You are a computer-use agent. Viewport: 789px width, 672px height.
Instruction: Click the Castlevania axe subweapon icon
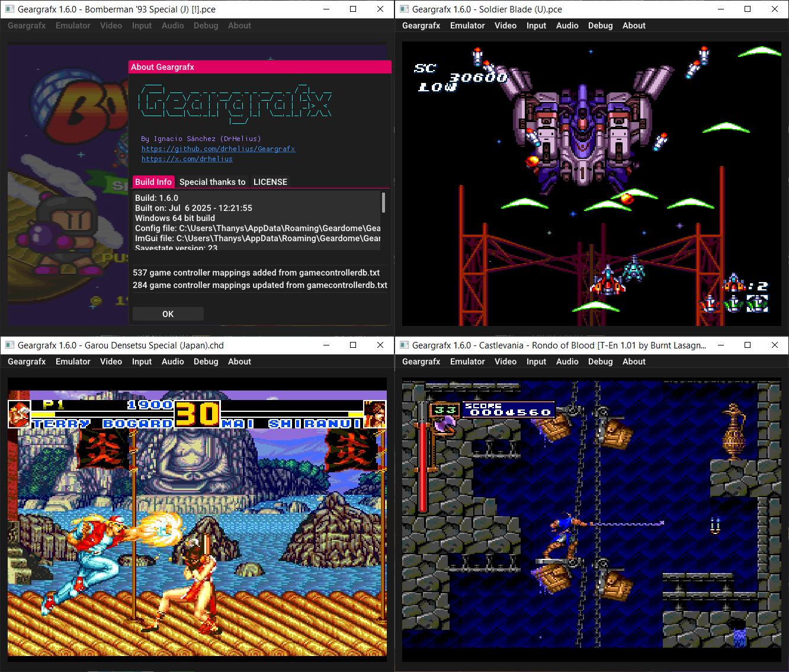coord(445,424)
